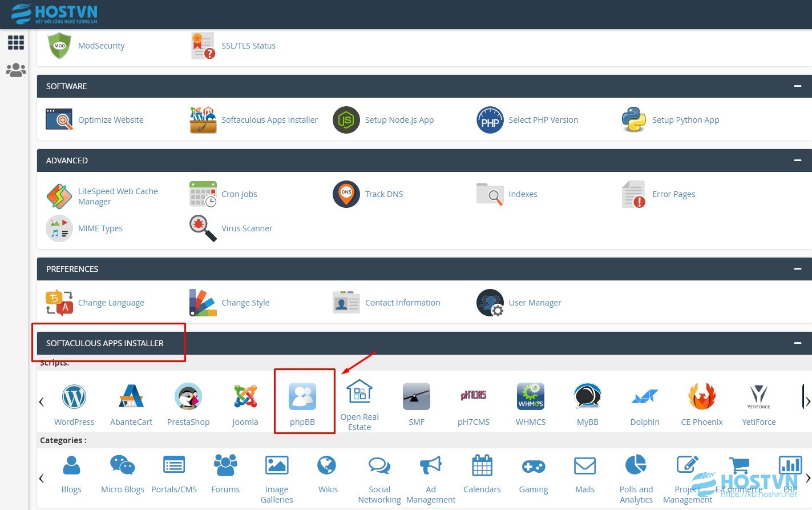This screenshot has width=812, height=510.
Task: Select the CE Phoenix script icon
Action: click(x=702, y=396)
